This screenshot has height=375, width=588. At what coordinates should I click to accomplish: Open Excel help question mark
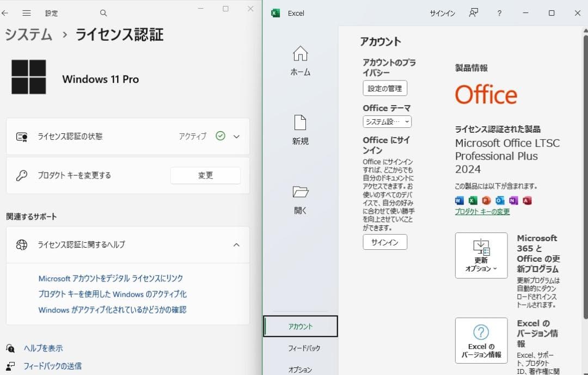[499, 13]
